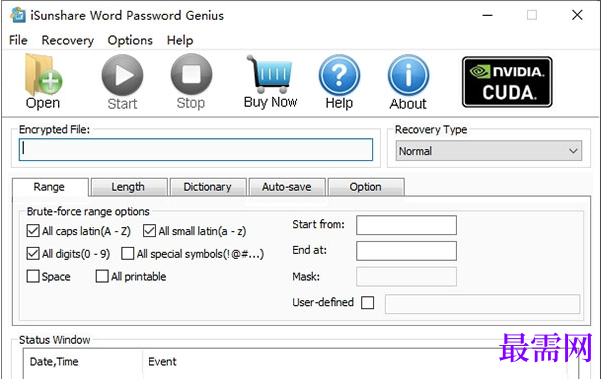The width and height of the screenshot is (611, 379).
Task: Click the NVIDIA CUDA logo button
Action: [x=507, y=82]
